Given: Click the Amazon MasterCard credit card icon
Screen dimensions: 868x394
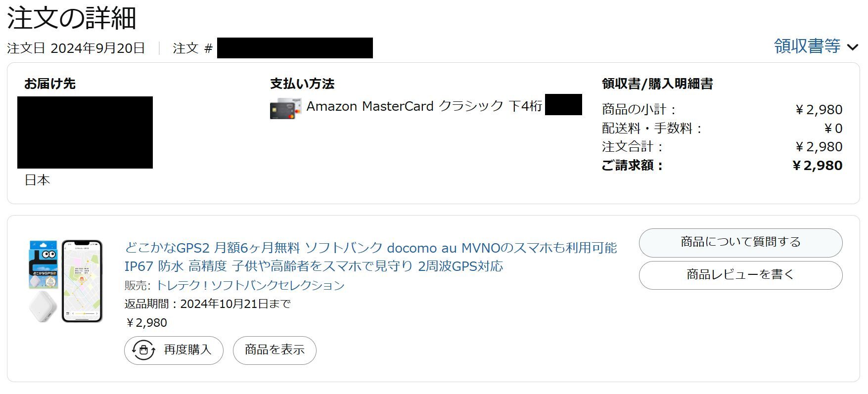Looking at the screenshot, I should coord(285,107).
